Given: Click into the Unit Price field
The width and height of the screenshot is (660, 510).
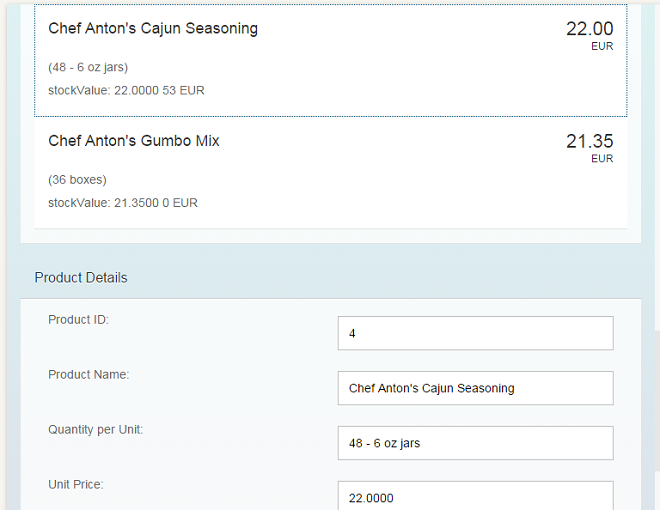Looking at the screenshot, I should tap(475, 497).
